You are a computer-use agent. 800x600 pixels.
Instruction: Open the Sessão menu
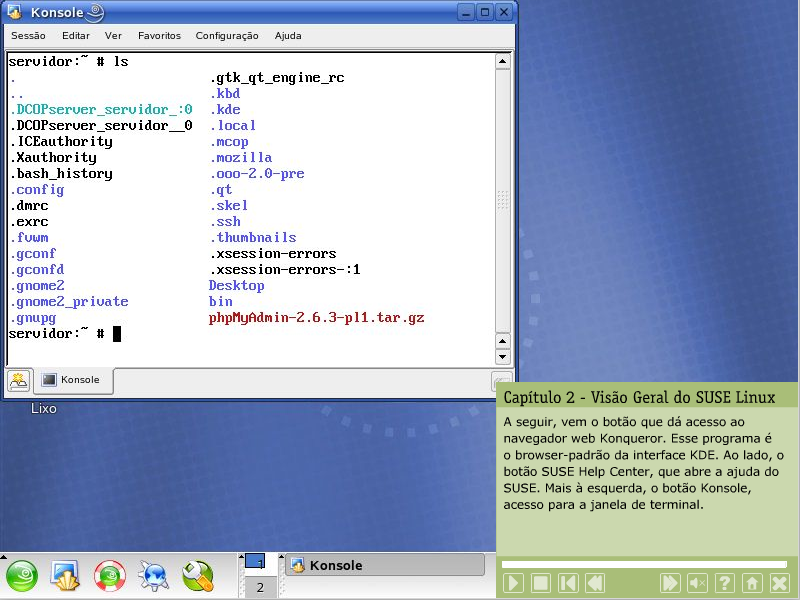pos(28,36)
